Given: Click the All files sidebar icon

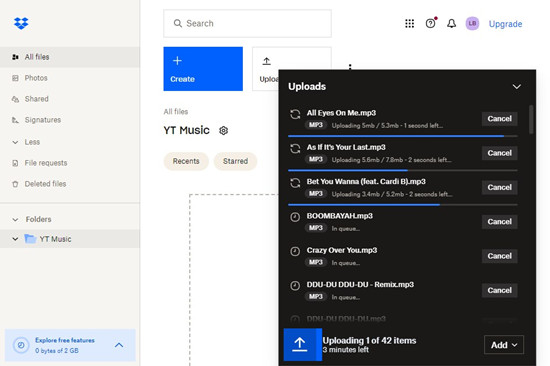Looking at the screenshot, I should pyautogui.click(x=15, y=57).
